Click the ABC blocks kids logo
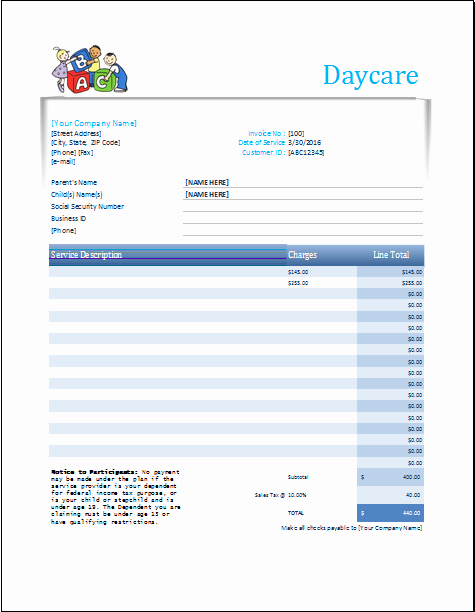 click(x=90, y=69)
